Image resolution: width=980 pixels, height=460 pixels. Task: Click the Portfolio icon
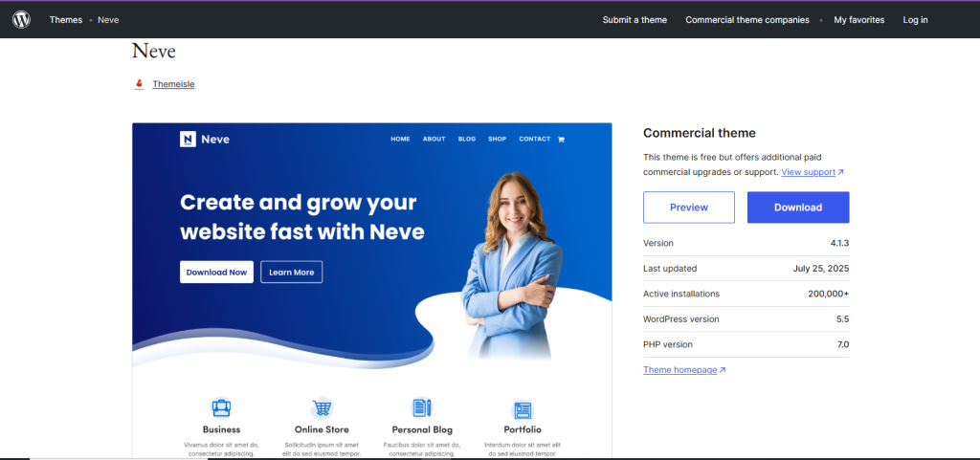coord(522,410)
